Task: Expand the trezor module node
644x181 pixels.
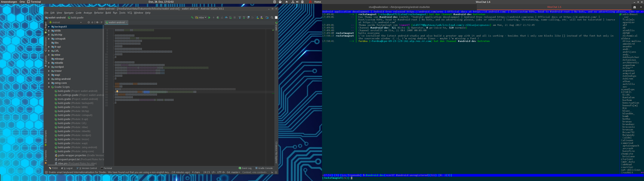Action: [49, 71]
